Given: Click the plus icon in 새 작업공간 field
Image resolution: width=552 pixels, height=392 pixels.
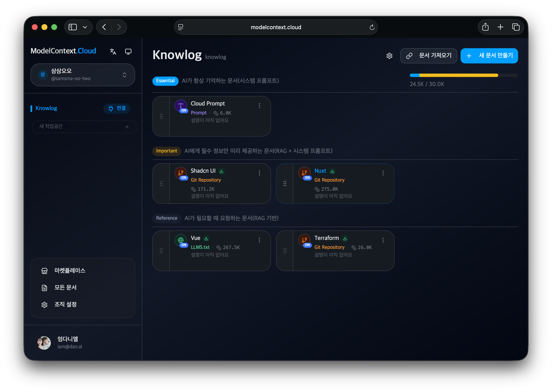Looking at the screenshot, I should 127,127.
